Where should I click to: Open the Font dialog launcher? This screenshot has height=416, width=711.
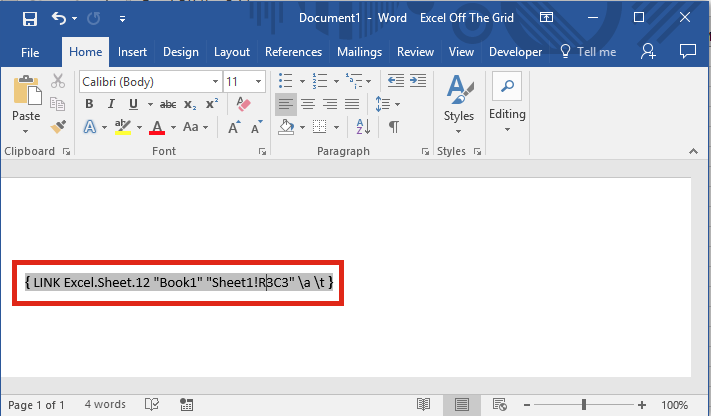click(x=262, y=152)
